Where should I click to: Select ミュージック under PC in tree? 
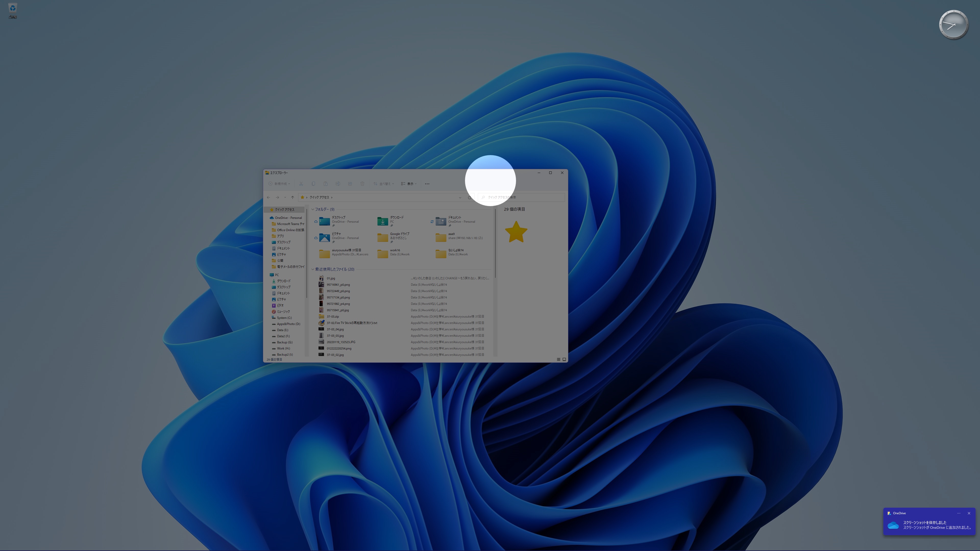281,311
